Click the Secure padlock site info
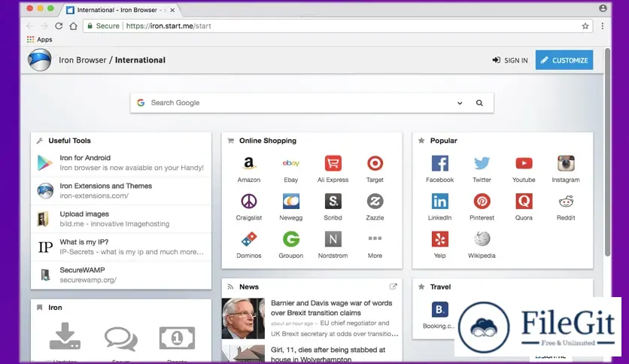629x364 pixels. [103, 26]
